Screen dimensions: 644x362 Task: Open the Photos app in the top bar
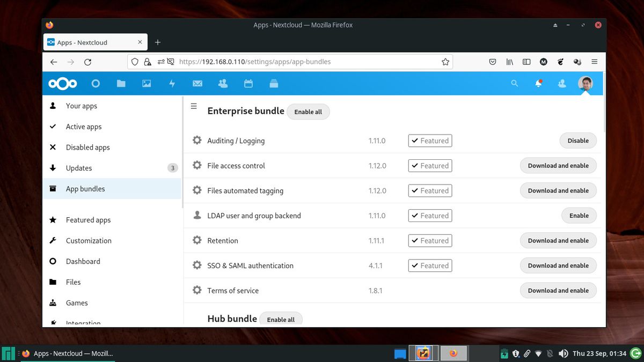147,84
